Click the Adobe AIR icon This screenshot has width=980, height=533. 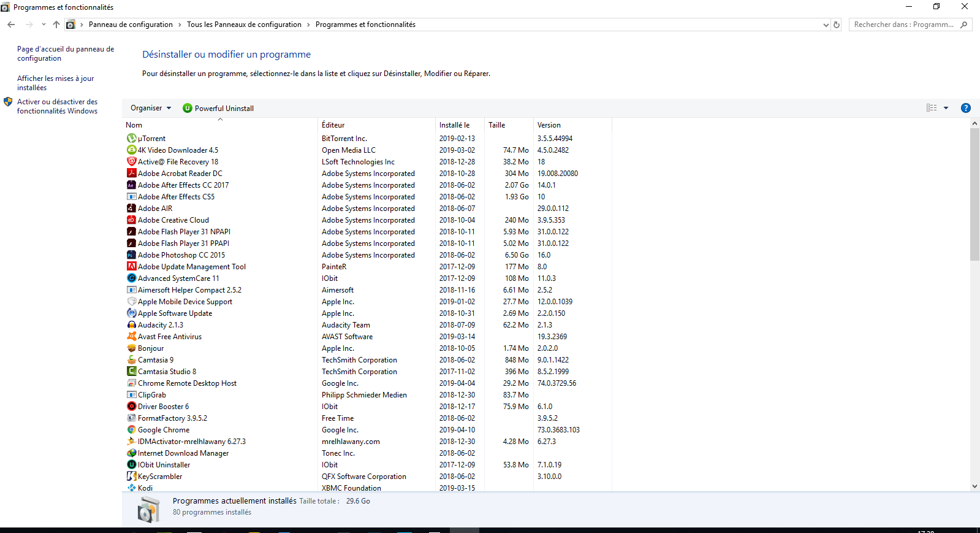point(131,209)
